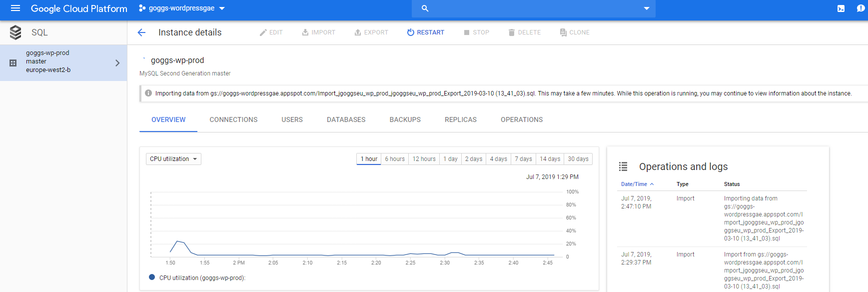Click the 'Import from gs://goggs-' status text
The width and height of the screenshot is (868, 292).
tap(756, 254)
